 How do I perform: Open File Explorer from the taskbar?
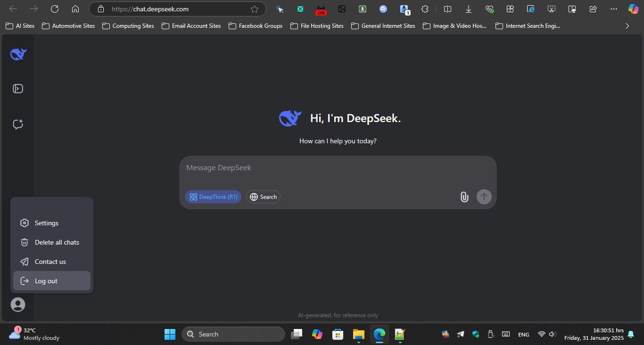[359, 334]
